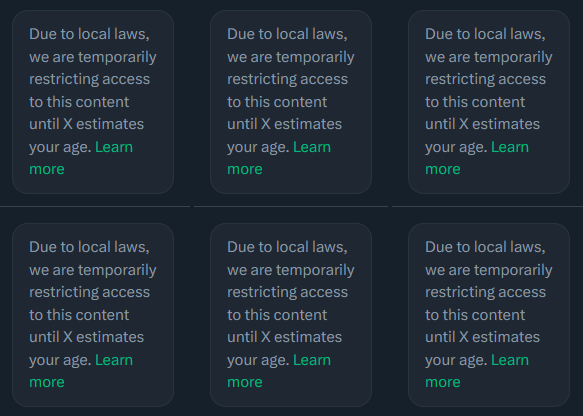Viewport: 583px width, 416px height.
Task: Follow Learn more link in bottom-left card
Action: pos(114,360)
